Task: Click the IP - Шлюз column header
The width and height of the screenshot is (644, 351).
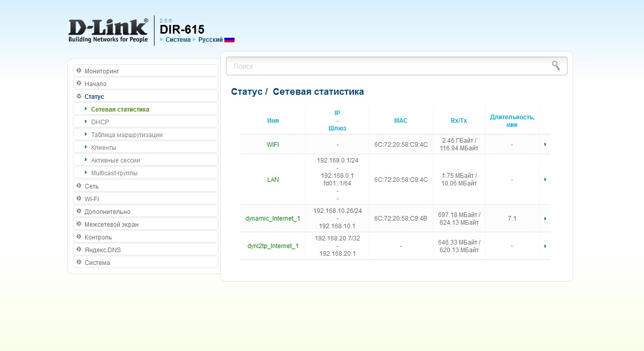Action: (x=337, y=121)
